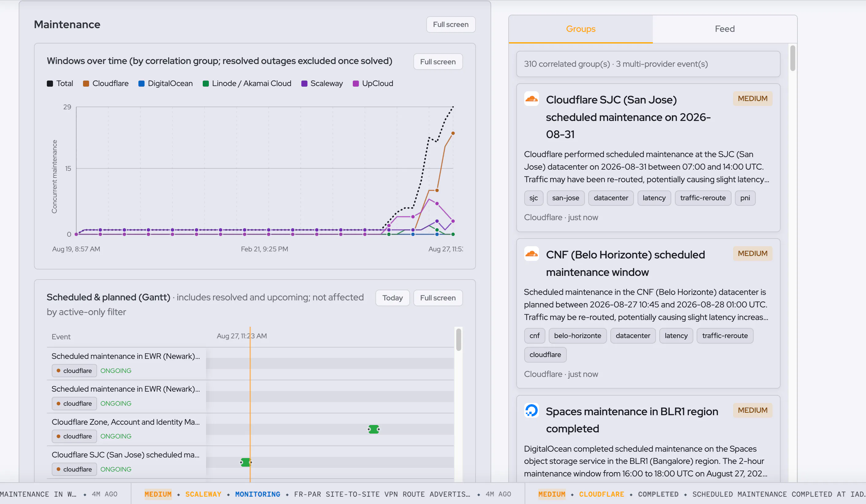Click the 'belo-horizonte' tag
Image resolution: width=866 pixels, height=504 pixels.
point(577,336)
